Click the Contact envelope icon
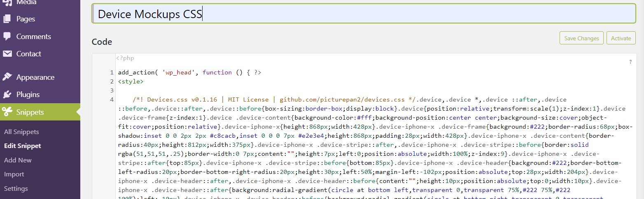Image resolution: width=644 pixels, height=199 pixels. [7, 53]
